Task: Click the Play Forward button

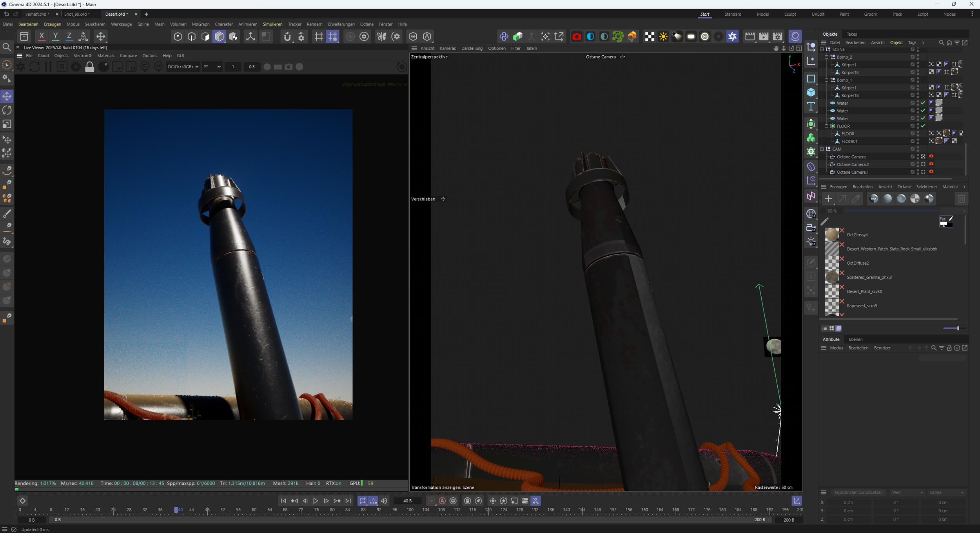Action: (316, 501)
